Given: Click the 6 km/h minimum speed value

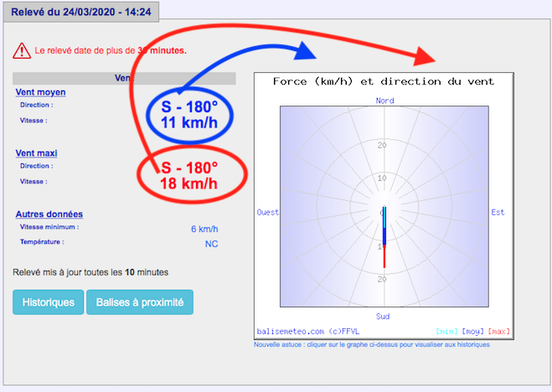Looking at the screenshot, I should tap(204, 229).
